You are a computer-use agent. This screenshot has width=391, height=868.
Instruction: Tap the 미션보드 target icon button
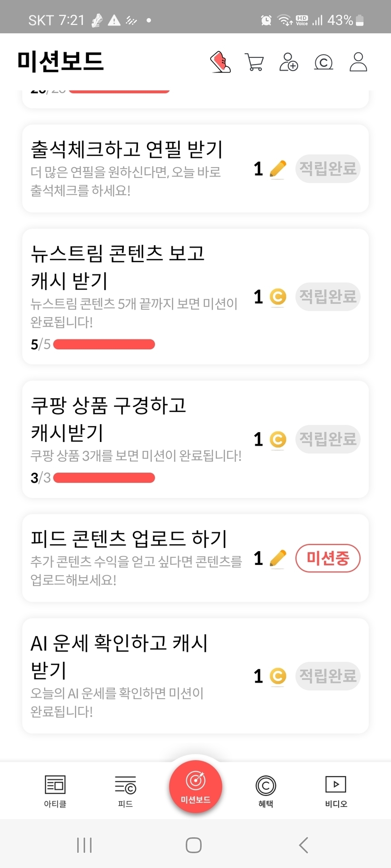pyautogui.click(x=195, y=786)
